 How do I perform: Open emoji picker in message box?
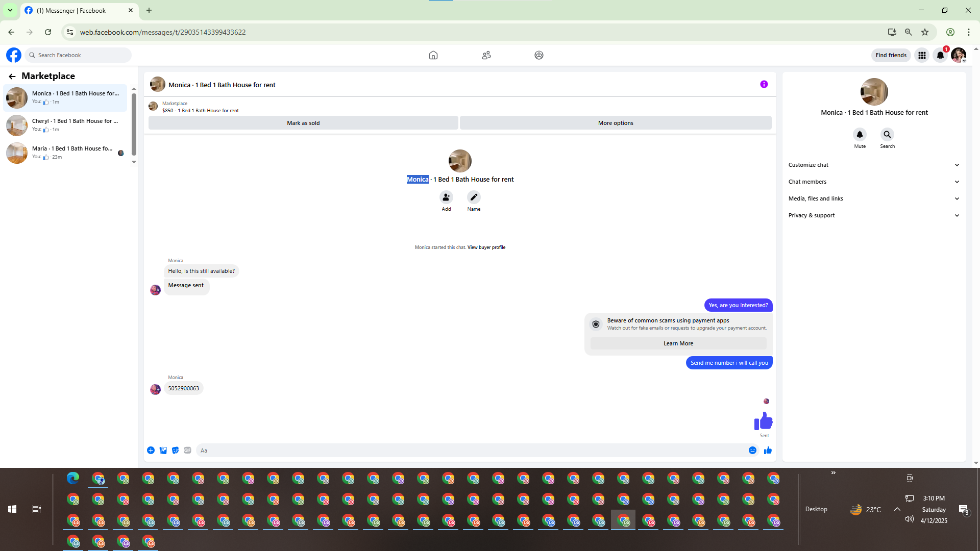click(752, 450)
